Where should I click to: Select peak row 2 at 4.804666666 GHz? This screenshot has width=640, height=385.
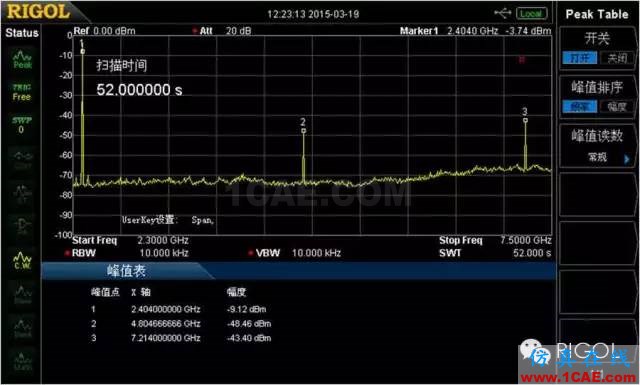click(x=181, y=324)
